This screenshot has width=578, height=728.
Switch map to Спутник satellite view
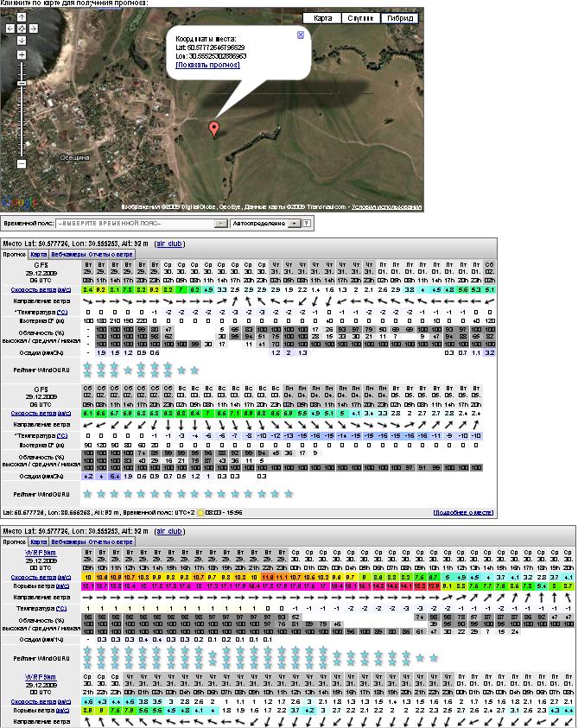tap(359, 18)
